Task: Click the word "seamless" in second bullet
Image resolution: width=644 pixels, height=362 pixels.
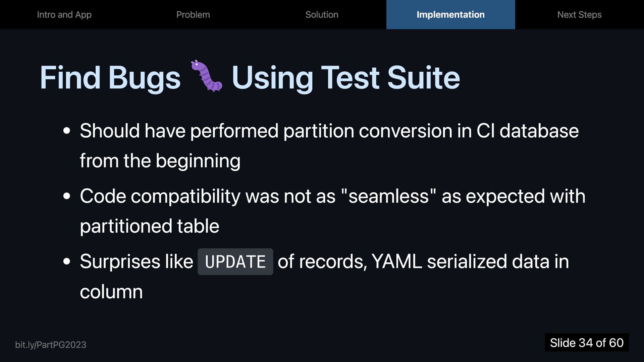Action: tap(388, 196)
